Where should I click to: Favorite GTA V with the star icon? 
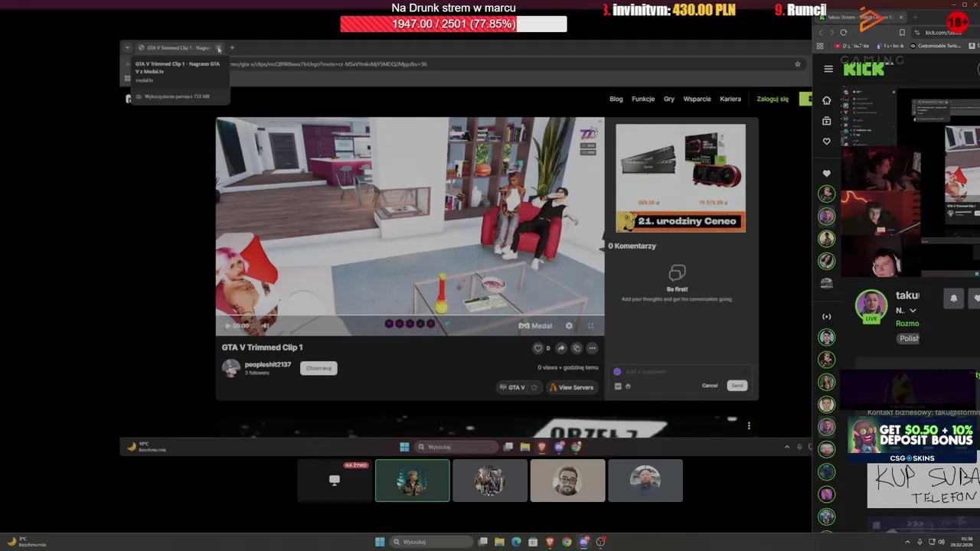click(x=534, y=387)
